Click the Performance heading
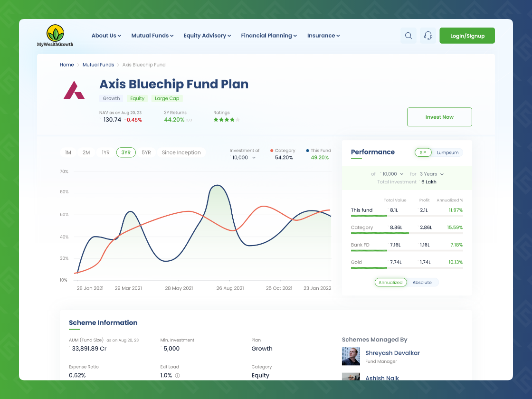Screen dimensions: 532x399 tap(372, 152)
